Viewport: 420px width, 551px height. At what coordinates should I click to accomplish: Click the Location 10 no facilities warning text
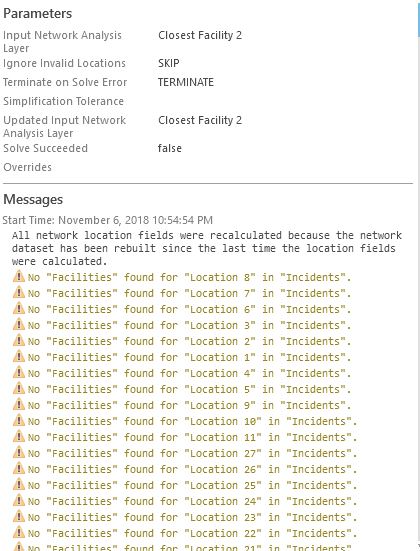click(x=192, y=421)
